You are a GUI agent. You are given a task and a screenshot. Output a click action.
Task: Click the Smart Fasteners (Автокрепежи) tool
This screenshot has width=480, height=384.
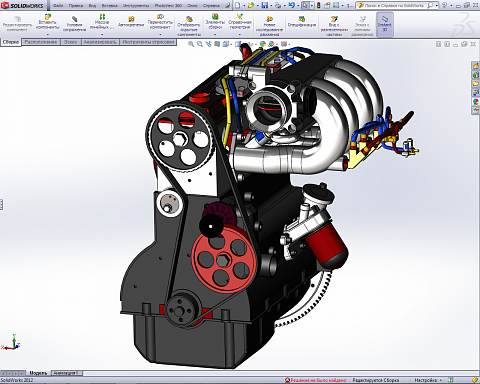click(131, 21)
